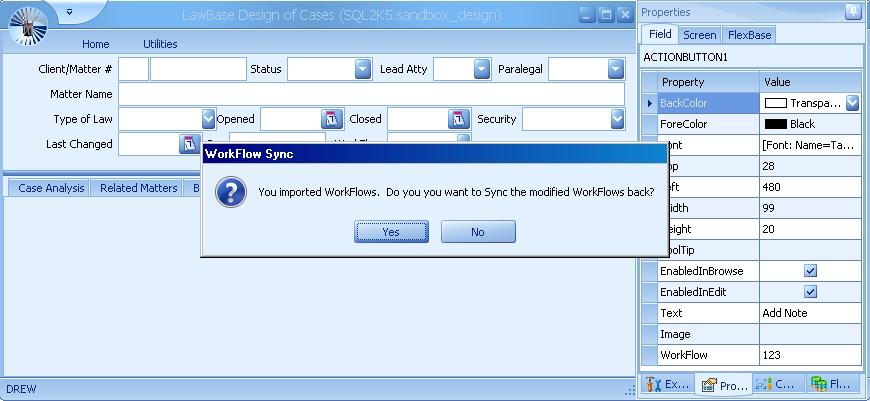
Task: Click the WorkFlow Sync dialog title bar
Action: click(434, 154)
